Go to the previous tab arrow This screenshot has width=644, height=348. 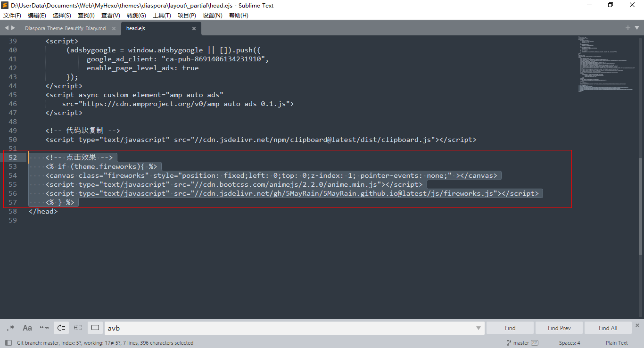pos(6,28)
